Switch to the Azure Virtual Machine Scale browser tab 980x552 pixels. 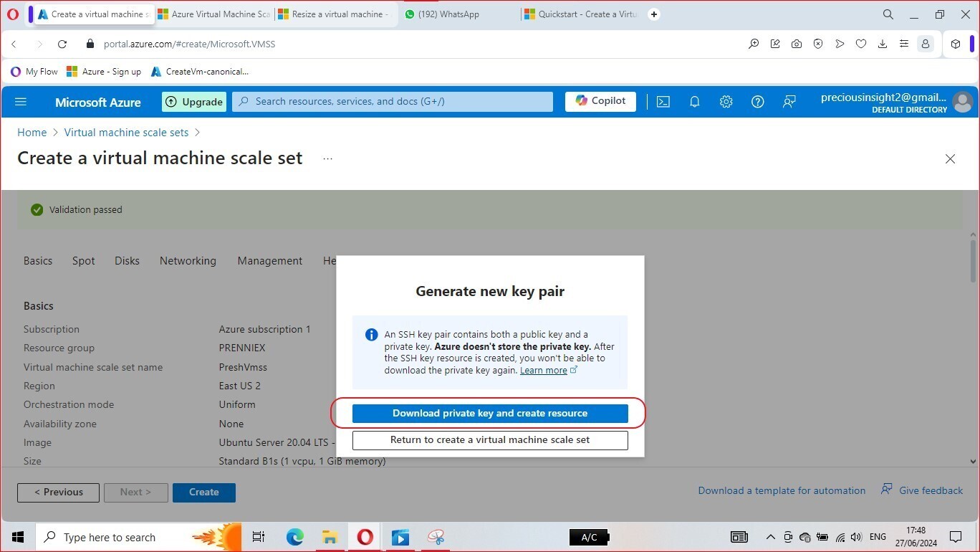pyautogui.click(x=213, y=14)
